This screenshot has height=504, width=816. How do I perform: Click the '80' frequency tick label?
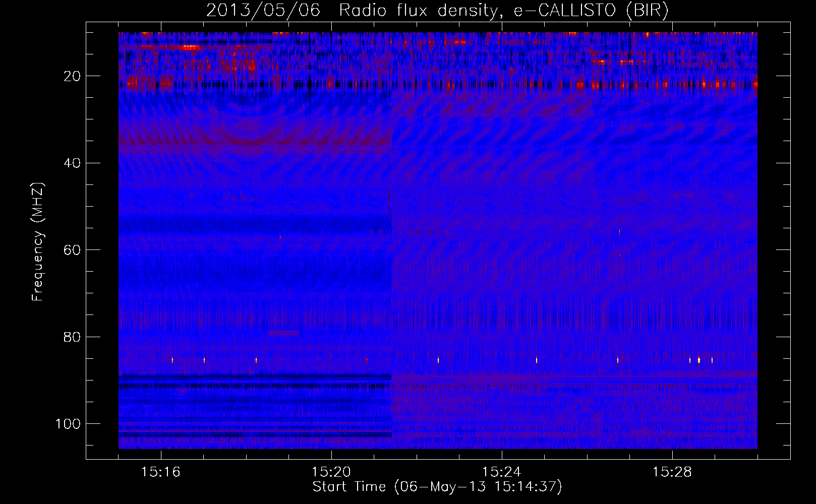(73, 337)
